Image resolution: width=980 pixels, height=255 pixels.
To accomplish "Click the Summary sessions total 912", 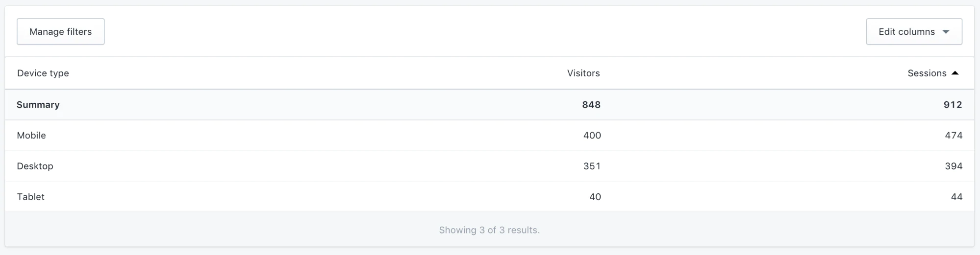I will pyautogui.click(x=953, y=105).
